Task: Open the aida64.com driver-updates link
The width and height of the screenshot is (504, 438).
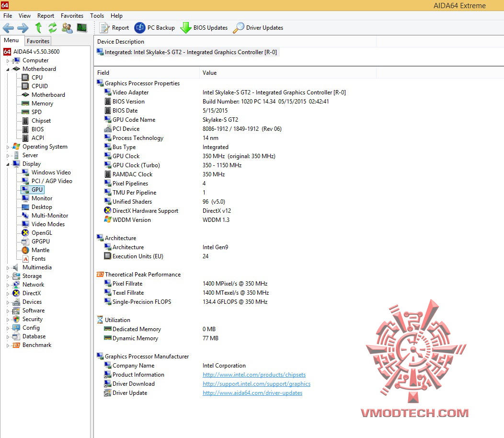Action: click(252, 393)
